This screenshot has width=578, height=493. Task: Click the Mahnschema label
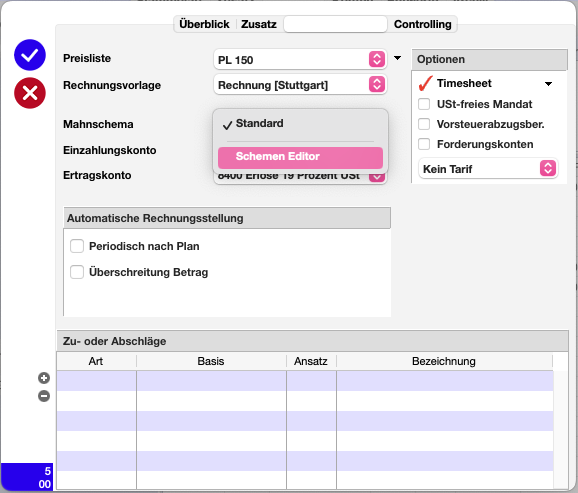98,124
